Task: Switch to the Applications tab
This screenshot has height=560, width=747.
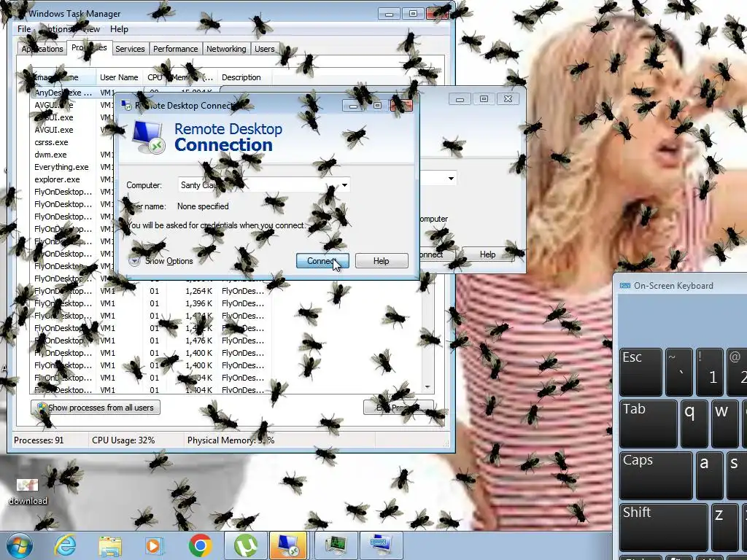Action: 42,49
